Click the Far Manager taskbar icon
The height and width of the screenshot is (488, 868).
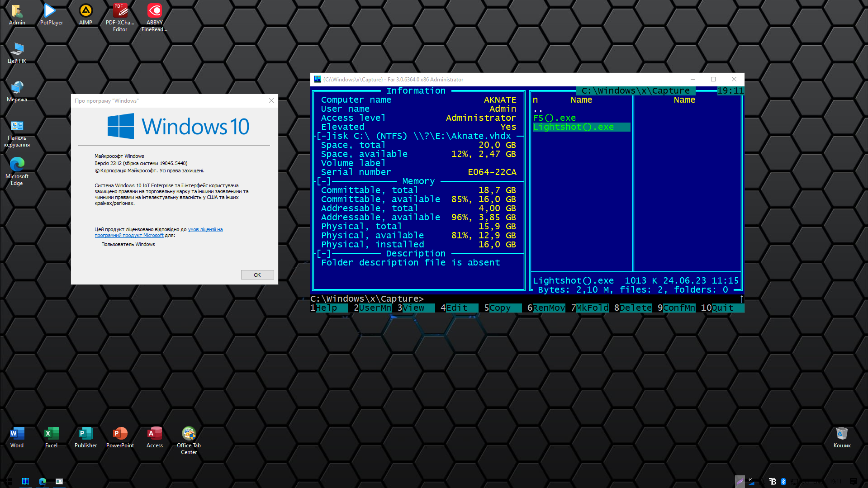coord(25,481)
